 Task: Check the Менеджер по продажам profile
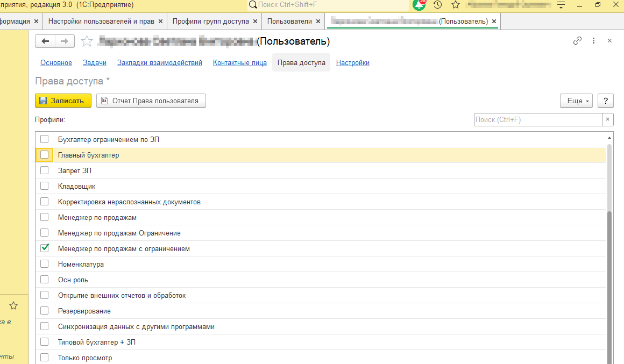coord(45,217)
